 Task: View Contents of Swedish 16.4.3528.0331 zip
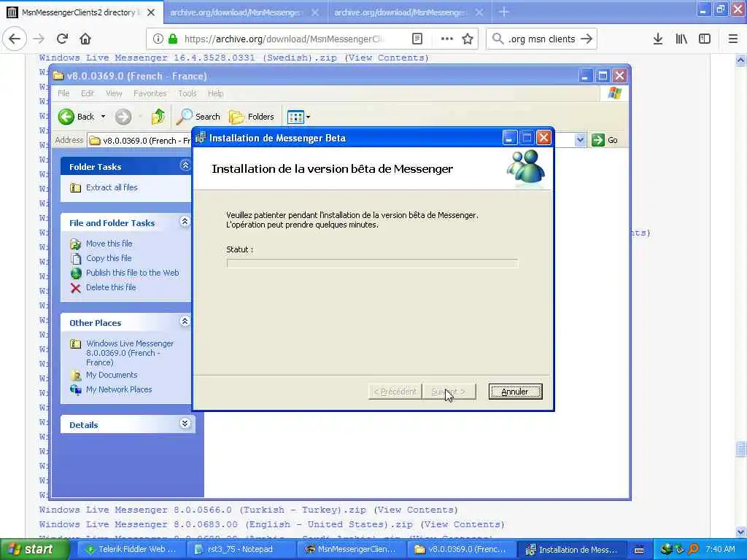coord(387,58)
